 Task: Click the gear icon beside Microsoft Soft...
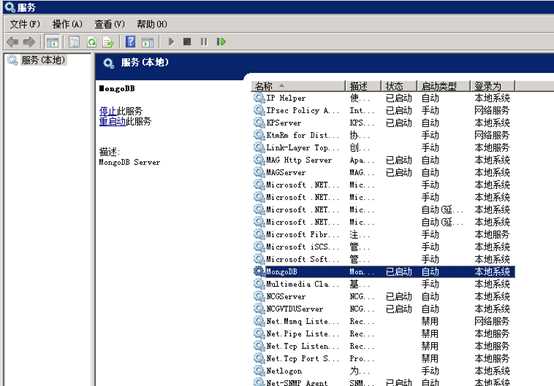[259, 259]
